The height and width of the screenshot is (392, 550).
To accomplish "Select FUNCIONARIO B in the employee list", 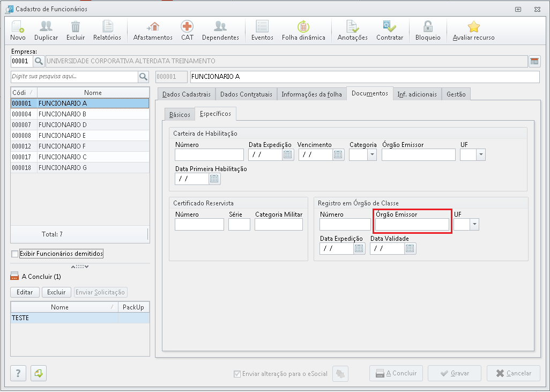I will (80, 114).
